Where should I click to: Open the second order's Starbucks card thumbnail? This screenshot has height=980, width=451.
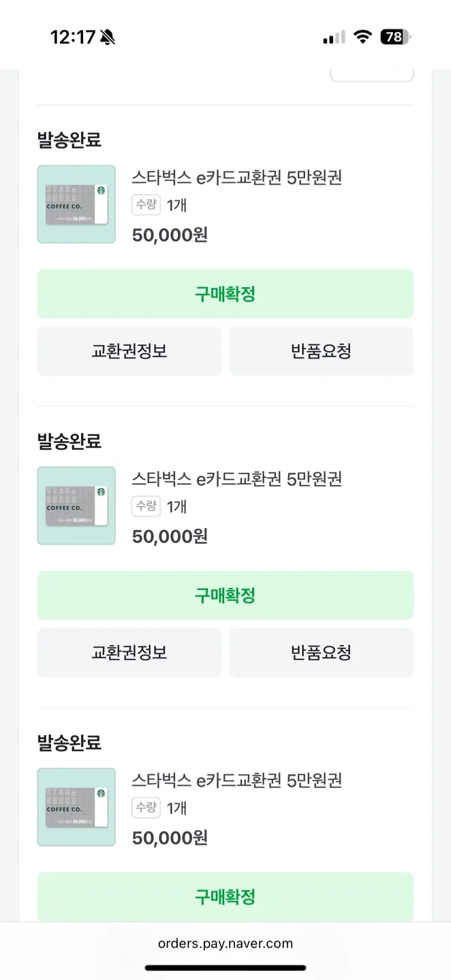[76, 506]
